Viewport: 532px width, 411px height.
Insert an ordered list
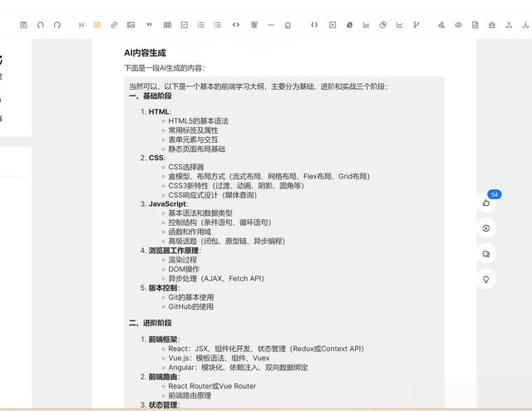[x=201, y=25]
